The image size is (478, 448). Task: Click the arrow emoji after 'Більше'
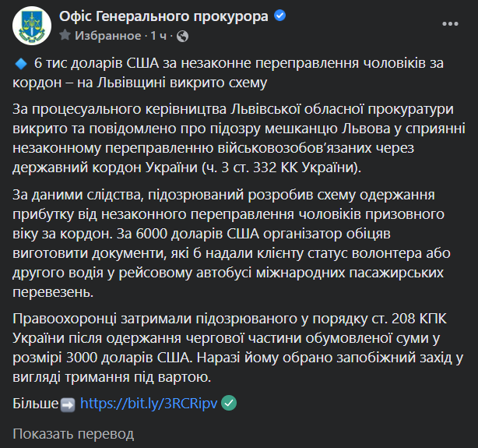pyautogui.click(x=68, y=404)
